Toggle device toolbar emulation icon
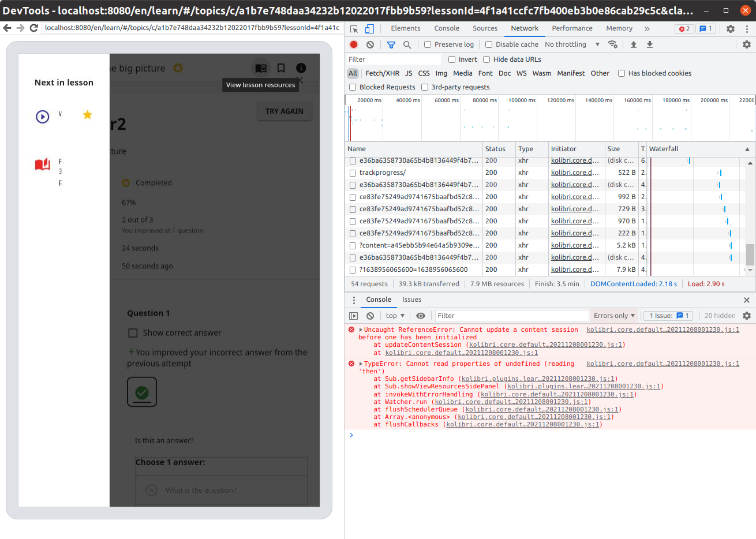Screen dimensions: 756x539 coord(368,28)
